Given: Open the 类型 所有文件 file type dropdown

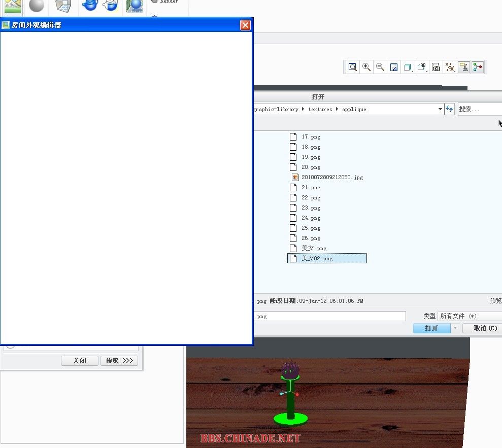Looking at the screenshot, I should [x=470, y=316].
